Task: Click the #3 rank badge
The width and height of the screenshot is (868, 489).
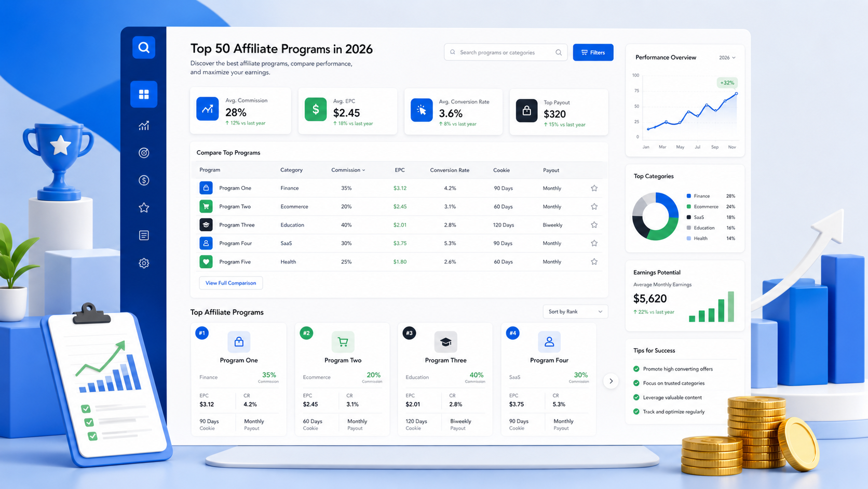Action: click(409, 333)
